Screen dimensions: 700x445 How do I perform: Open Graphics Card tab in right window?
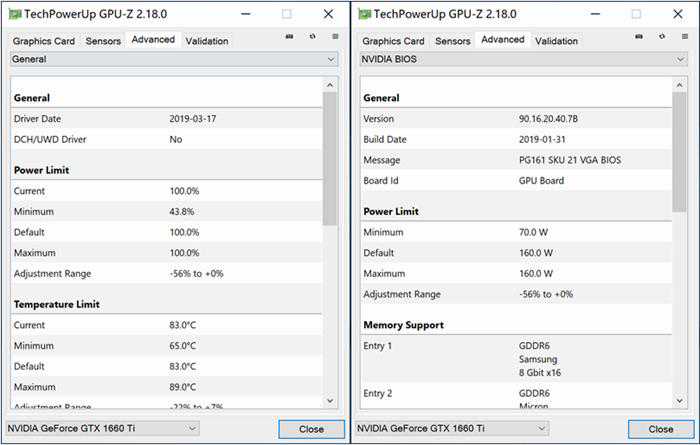(393, 41)
